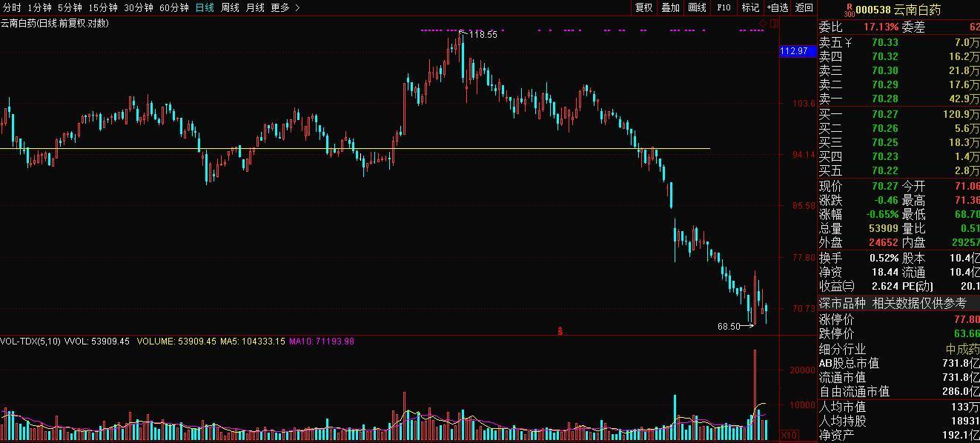
Task: Click the chart title 云南白药(日线 前复权 对数)
Action: 54,23
